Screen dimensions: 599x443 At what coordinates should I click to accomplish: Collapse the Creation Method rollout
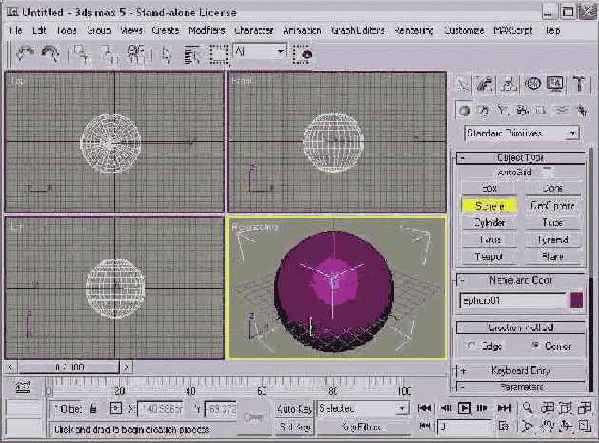tap(520, 328)
